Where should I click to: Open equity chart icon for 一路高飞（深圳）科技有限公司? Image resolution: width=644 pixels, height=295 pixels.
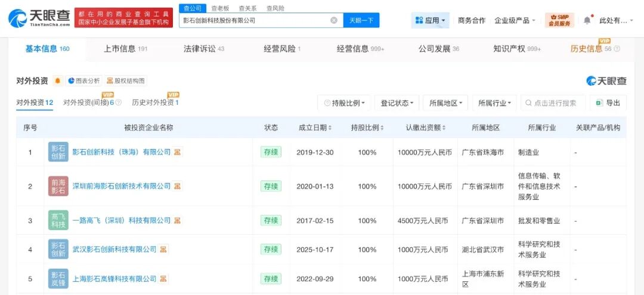[178, 221]
